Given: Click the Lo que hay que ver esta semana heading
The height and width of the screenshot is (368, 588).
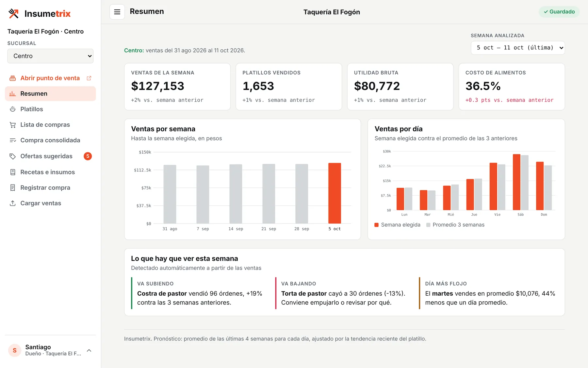Looking at the screenshot, I should 185,258.
